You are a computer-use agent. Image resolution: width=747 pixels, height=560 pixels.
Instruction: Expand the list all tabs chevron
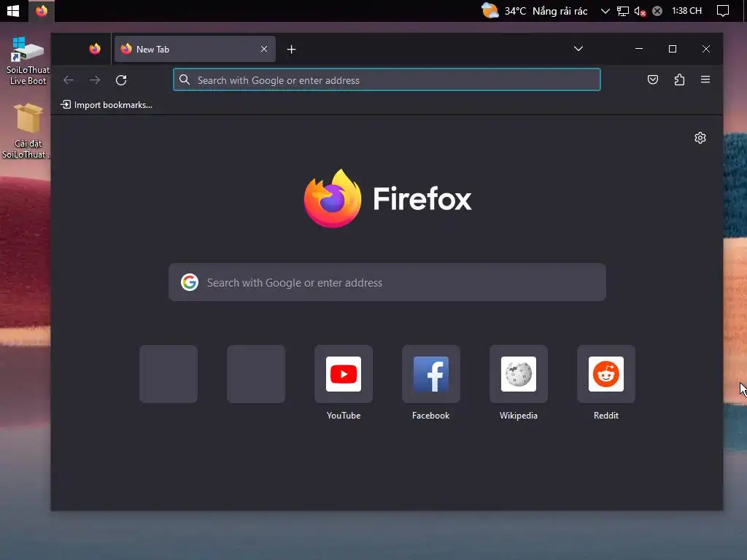click(x=578, y=49)
